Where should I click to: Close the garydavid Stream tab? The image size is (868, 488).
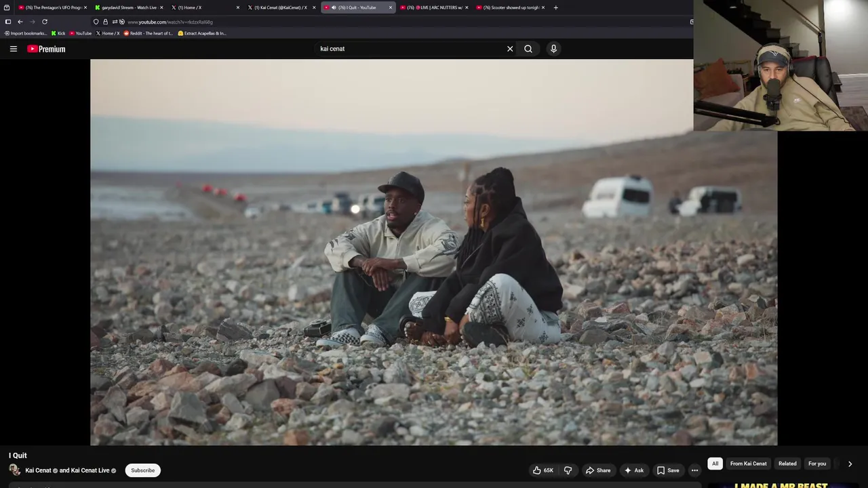[x=161, y=7]
